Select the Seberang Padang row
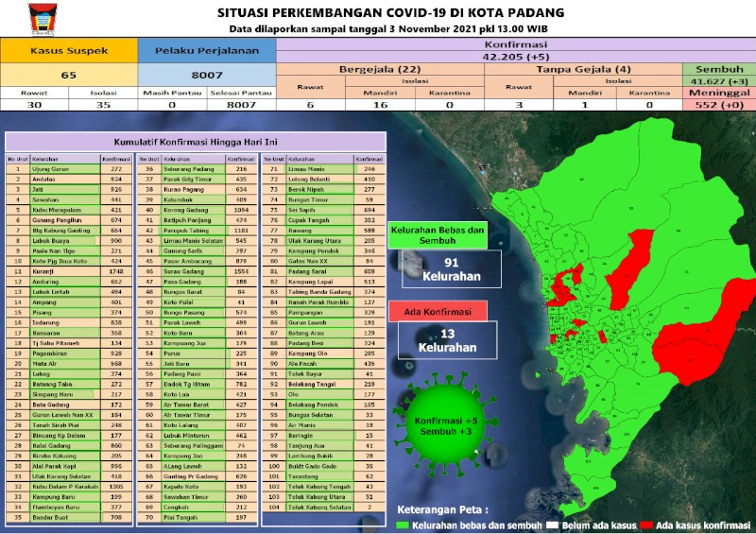 click(197, 169)
